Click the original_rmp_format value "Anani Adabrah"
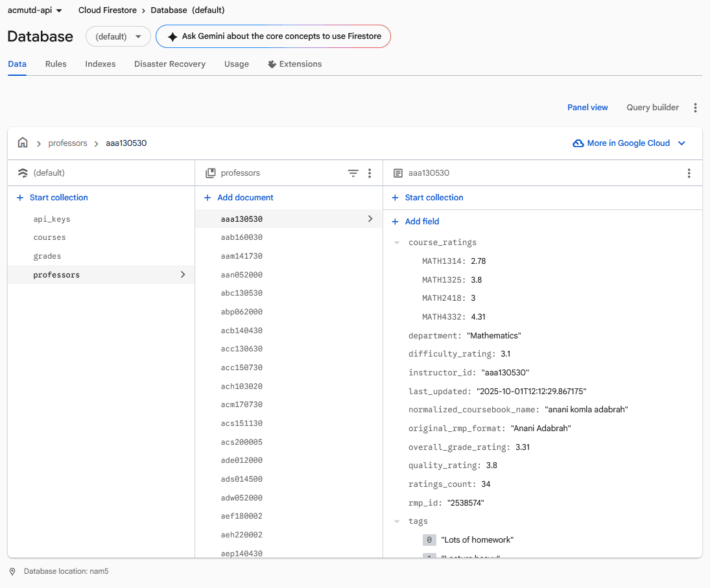Image resolution: width=710 pixels, height=588 pixels. coord(541,429)
